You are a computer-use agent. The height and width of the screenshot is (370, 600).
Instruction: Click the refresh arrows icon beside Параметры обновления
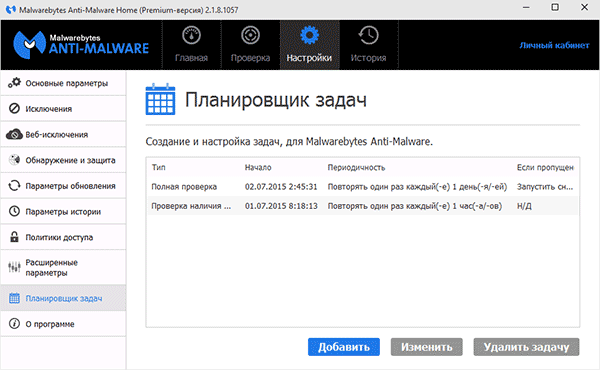(14, 186)
